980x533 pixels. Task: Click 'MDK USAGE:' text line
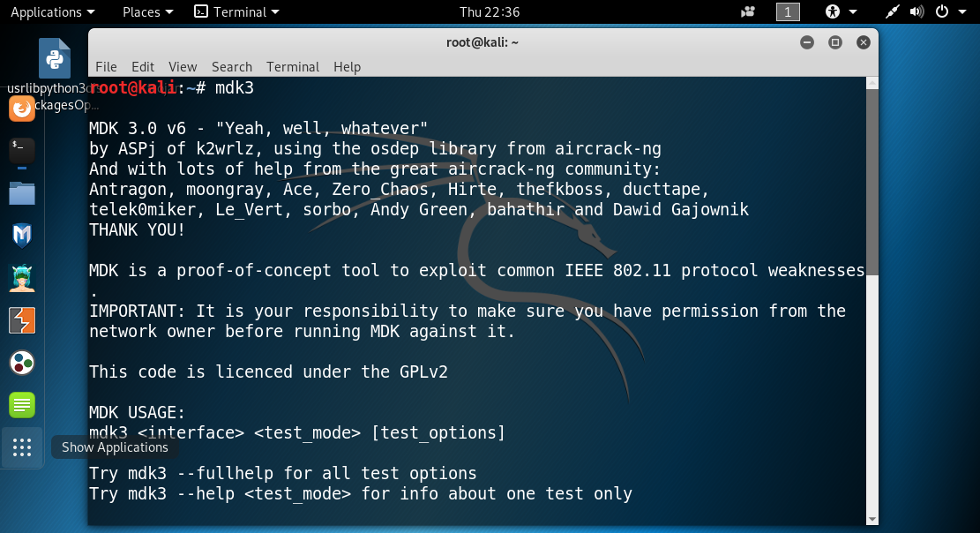tap(138, 413)
